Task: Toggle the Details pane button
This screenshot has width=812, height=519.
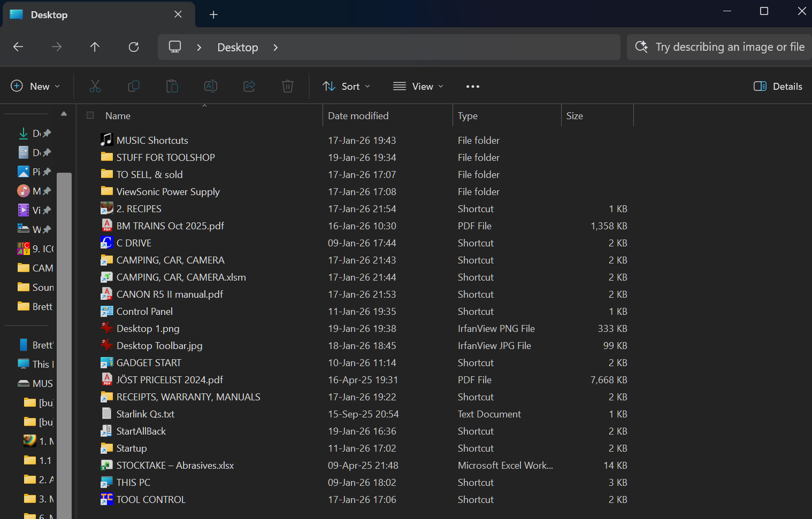Action: (x=778, y=86)
